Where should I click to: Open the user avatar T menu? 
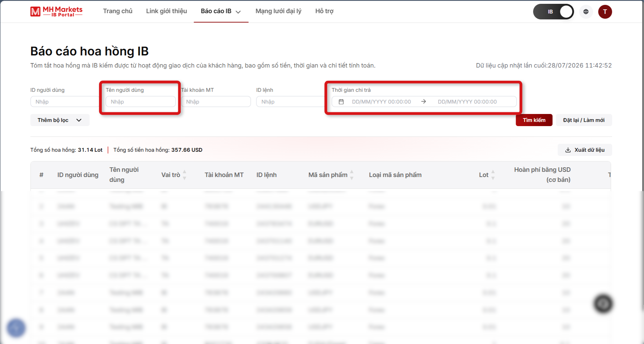click(x=605, y=12)
